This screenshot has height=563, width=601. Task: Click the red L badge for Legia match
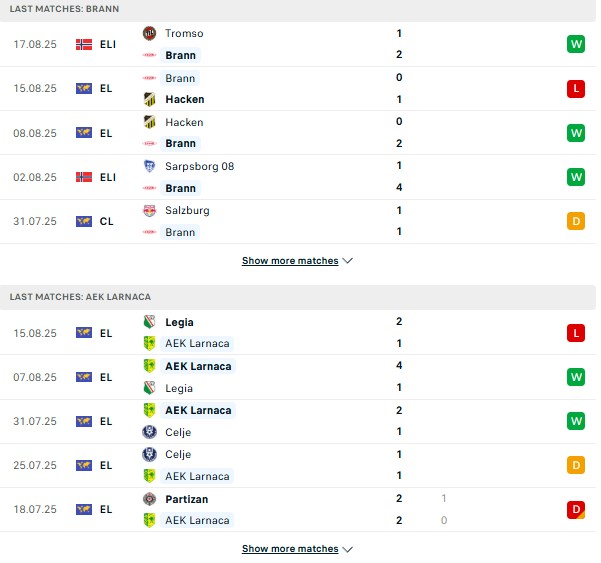click(575, 333)
